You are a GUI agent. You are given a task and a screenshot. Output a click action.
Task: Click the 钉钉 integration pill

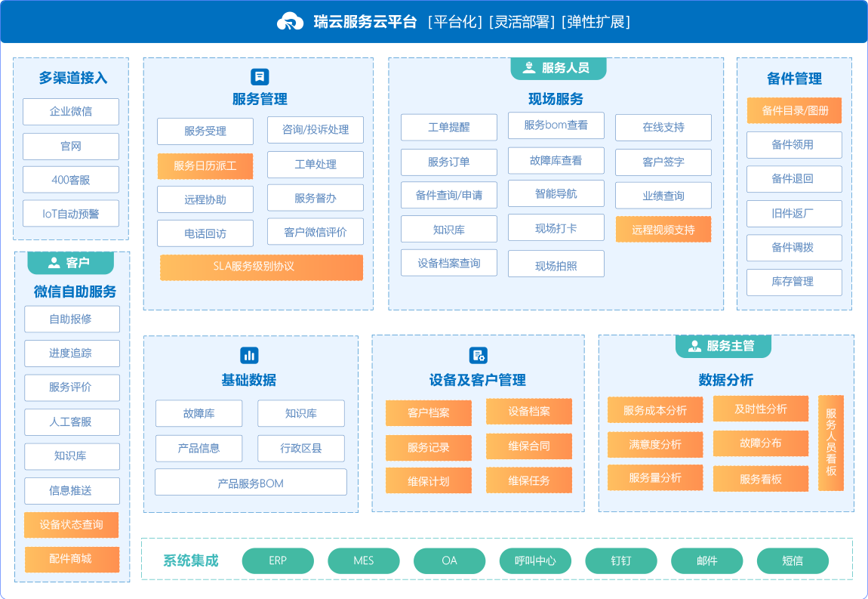click(x=621, y=560)
